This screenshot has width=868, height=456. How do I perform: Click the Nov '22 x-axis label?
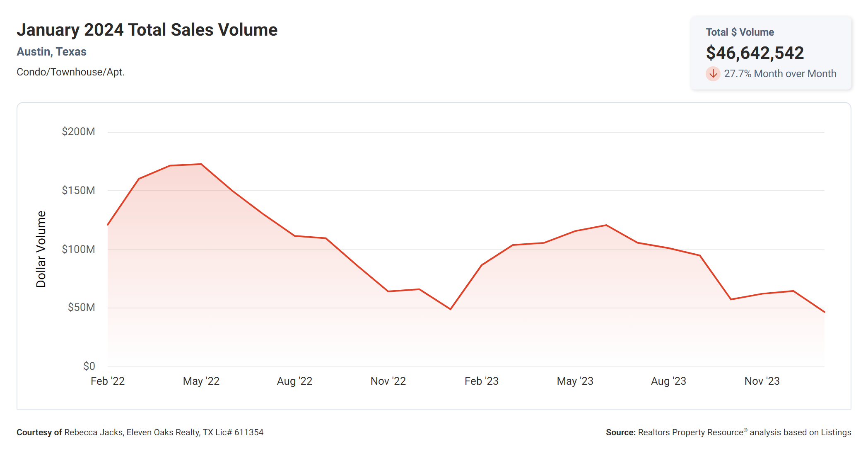point(388,381)
